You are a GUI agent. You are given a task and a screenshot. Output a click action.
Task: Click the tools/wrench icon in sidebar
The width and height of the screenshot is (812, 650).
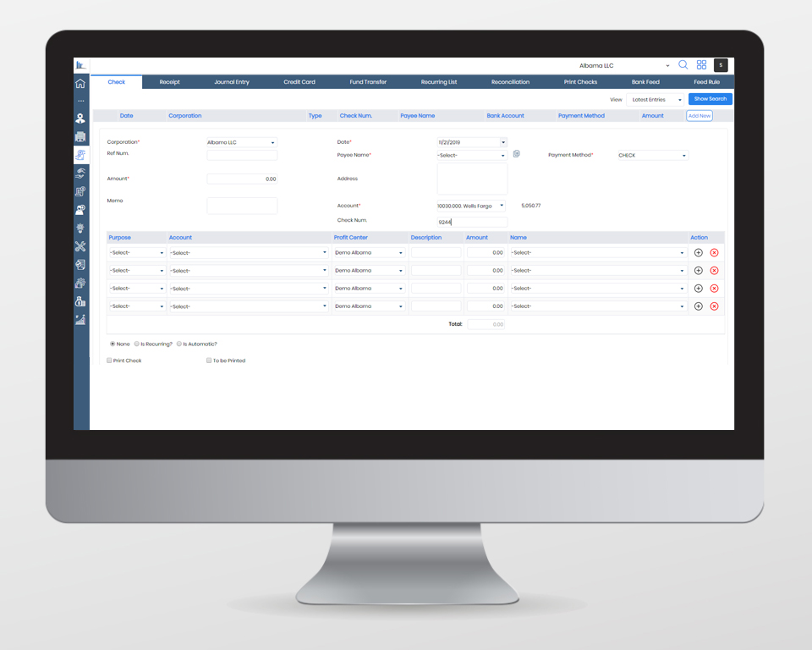(x=80, y=246)
